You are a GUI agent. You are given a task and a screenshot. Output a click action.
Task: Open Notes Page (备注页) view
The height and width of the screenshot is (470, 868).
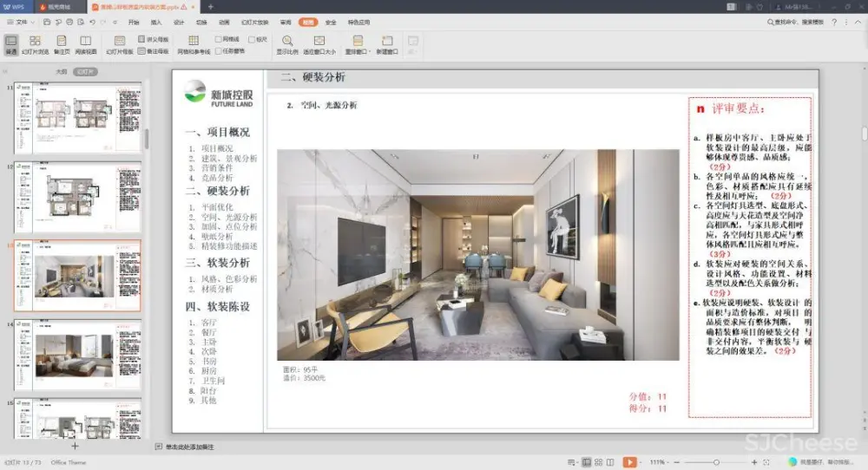[62, 44]
